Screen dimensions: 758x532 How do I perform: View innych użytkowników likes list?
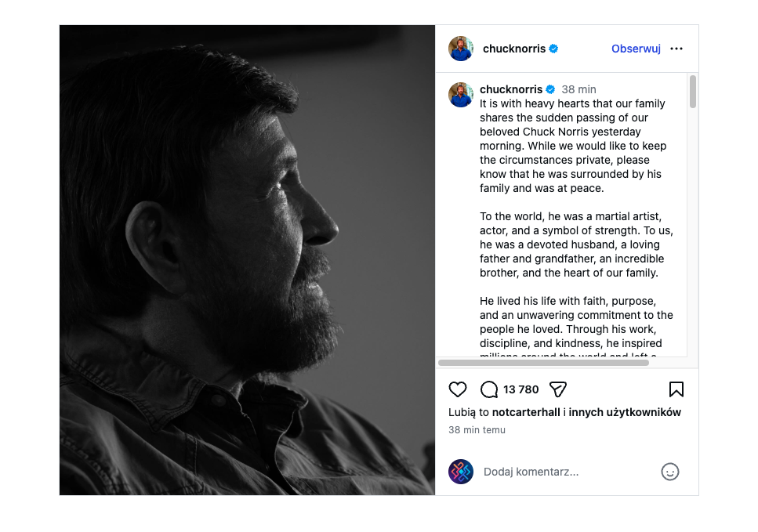[x=625, y=412]
